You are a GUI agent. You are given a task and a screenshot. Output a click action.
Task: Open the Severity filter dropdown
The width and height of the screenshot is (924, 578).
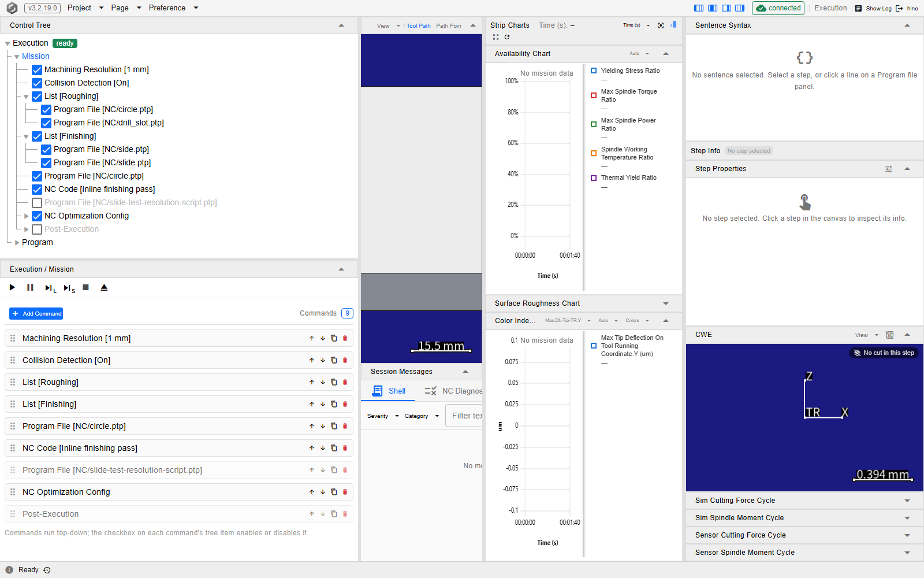point(383,416)
